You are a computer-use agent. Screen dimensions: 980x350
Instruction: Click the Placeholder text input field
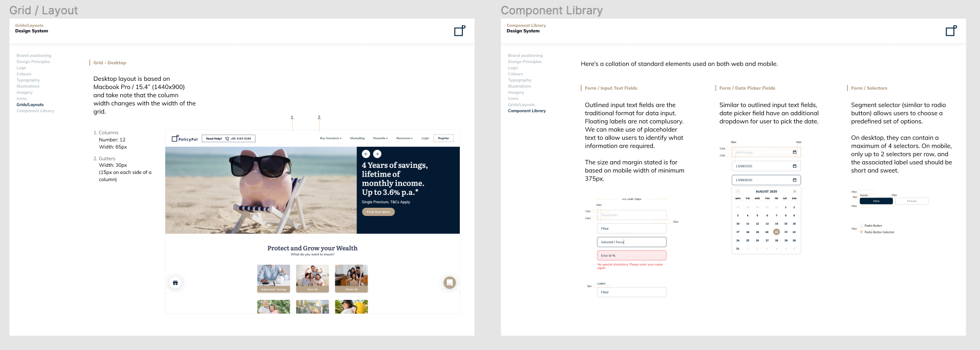click(x=632, y=215)
